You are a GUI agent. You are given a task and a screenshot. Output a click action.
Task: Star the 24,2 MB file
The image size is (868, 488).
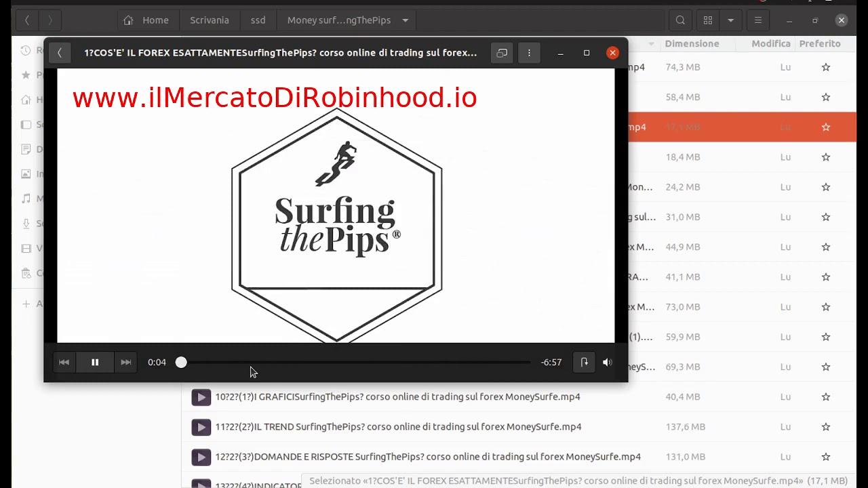coord(826,187)
